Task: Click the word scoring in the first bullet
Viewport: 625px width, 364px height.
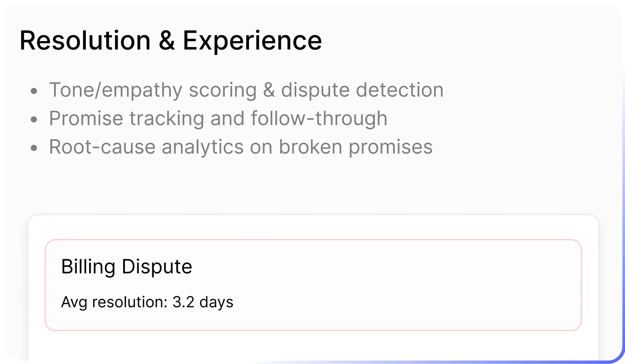Action: pos(222,90)
